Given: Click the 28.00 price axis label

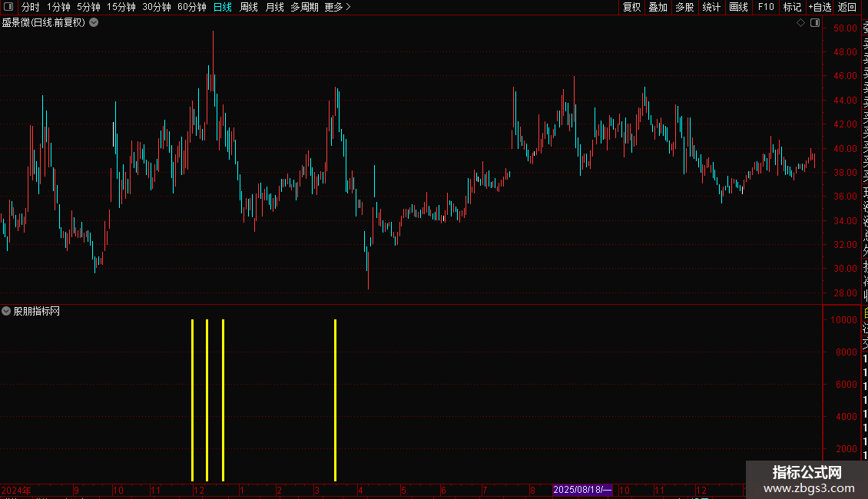Looking at the screenshot, I should pyautogui.click(x=845, y=292).
